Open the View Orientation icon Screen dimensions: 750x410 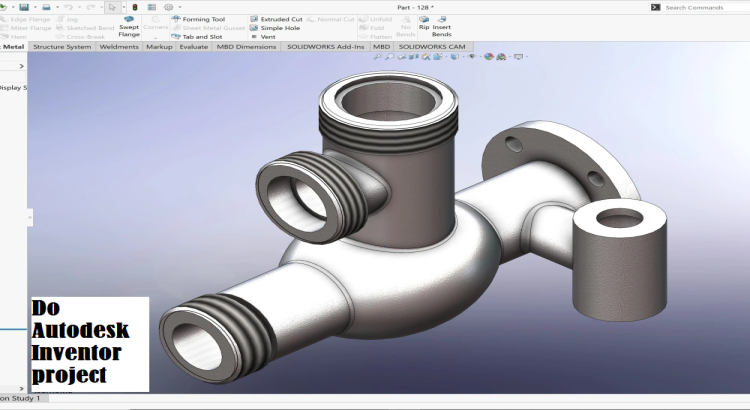pyautogui.click(x=438, y=56)
